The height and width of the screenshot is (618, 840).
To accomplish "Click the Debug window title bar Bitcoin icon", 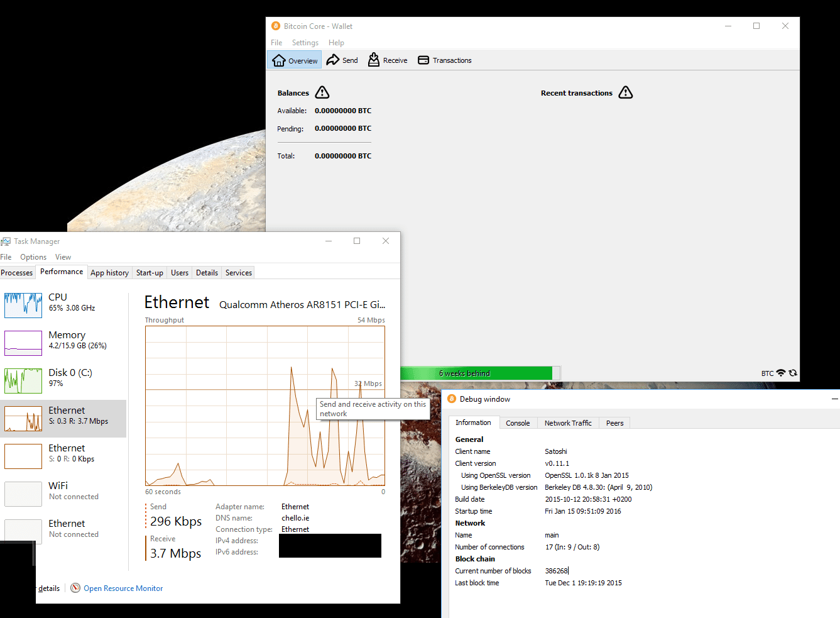I will [452, 399].
